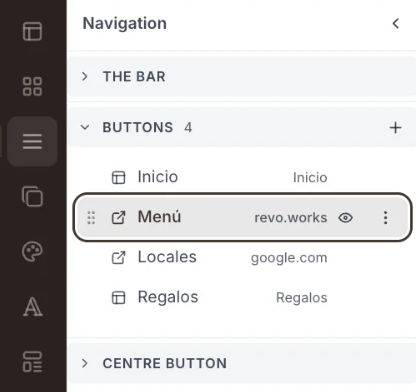
Task: Open the list layout icon at sidebar bottom
Action: coord(32,362)
